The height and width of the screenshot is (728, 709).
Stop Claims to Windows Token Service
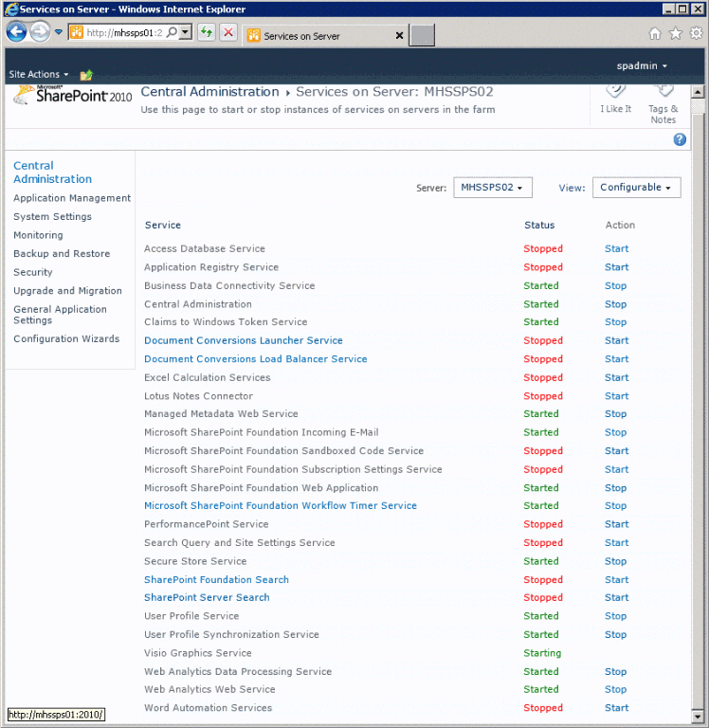click(616, 322)
